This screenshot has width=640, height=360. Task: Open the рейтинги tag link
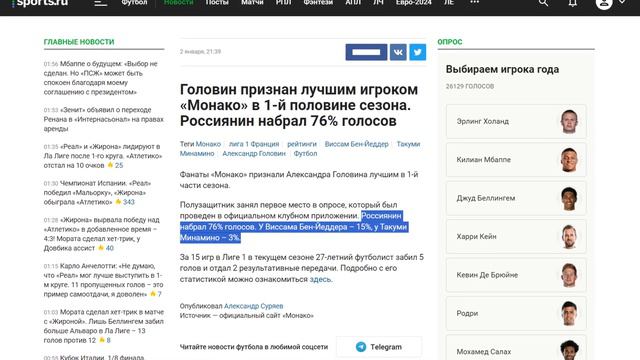[302, 144]
